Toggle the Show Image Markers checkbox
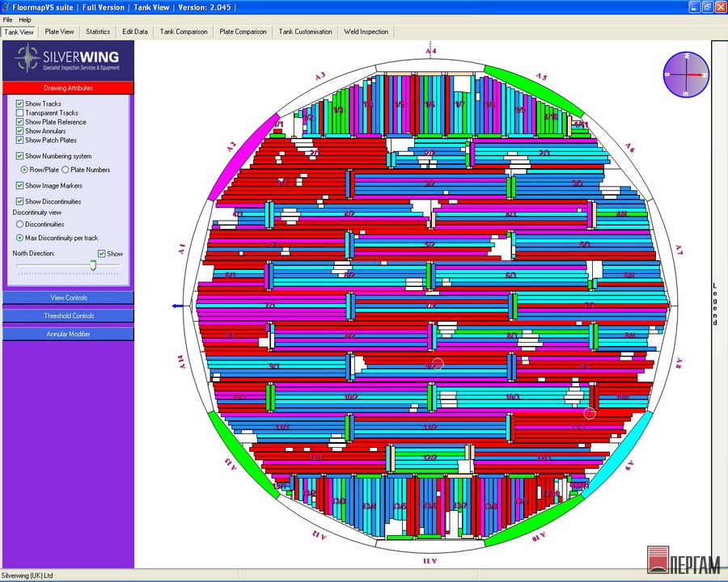 pyautogui.click(x=19, y=186)
